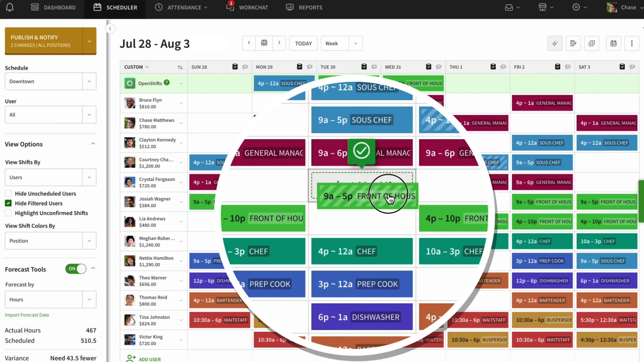Viewport: 644px width, 362px height.
Task: Open the Import Forecast Data link
Action: point(27,315)
